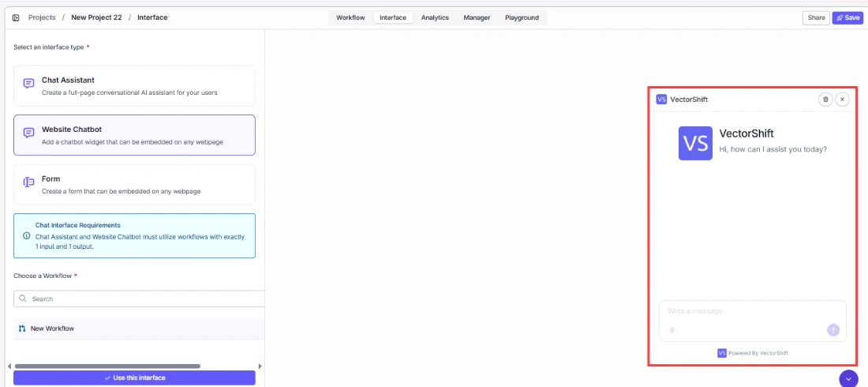Click the search magnifier icon
The height and width of the screenshot is (387, 868).
(23, 299)
